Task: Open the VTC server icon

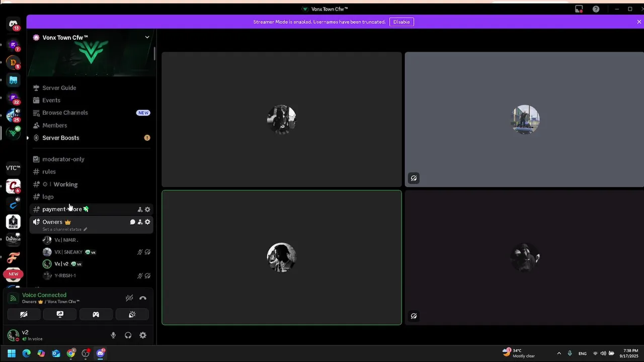Action: (14, 168)
